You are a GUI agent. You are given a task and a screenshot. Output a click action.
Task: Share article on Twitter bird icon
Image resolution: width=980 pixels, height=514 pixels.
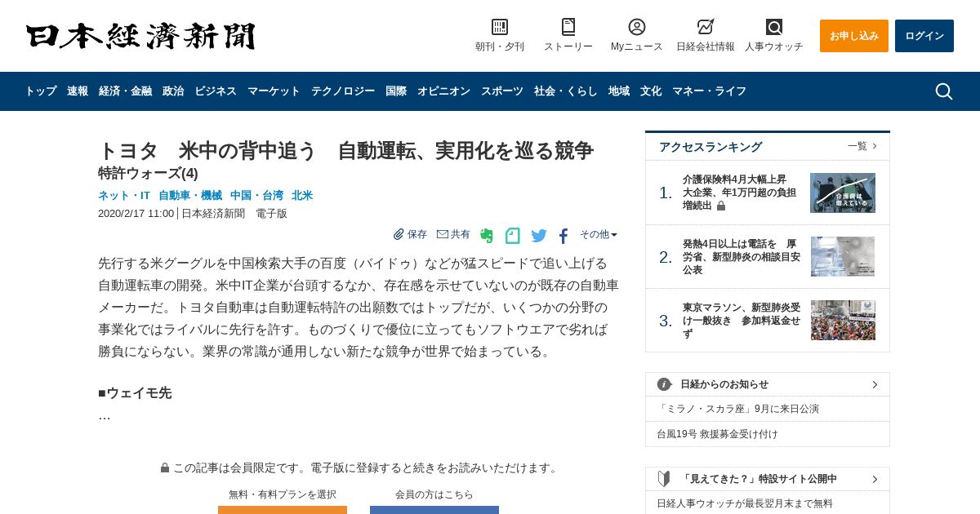539,236
